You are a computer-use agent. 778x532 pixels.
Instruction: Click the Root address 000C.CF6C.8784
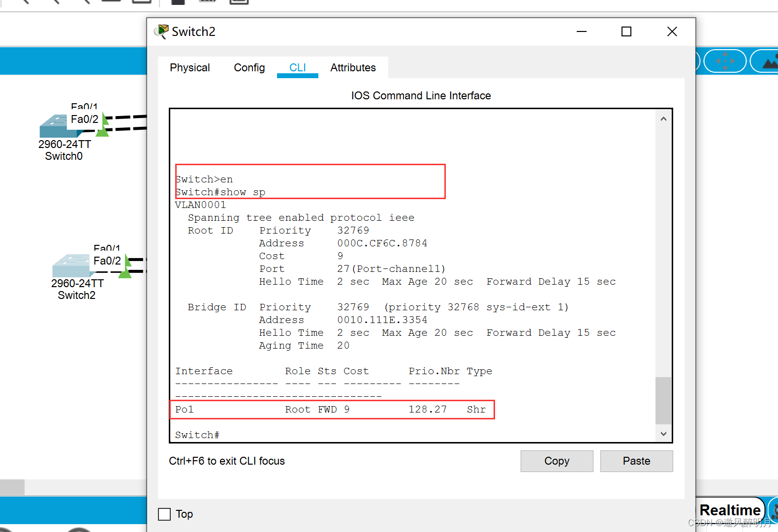click(382, 243)
